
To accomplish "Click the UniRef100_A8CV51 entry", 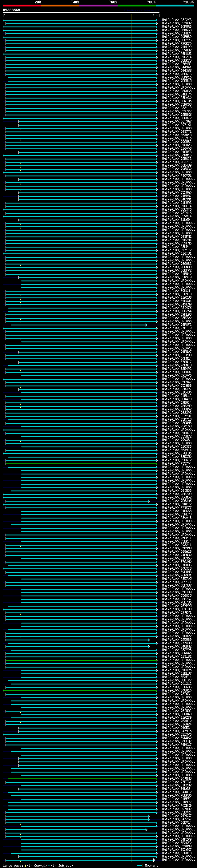I will (x=177, y=176).
